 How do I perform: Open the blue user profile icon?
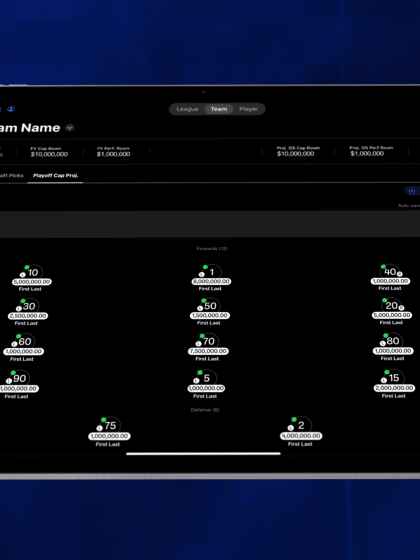click(11, 109)
